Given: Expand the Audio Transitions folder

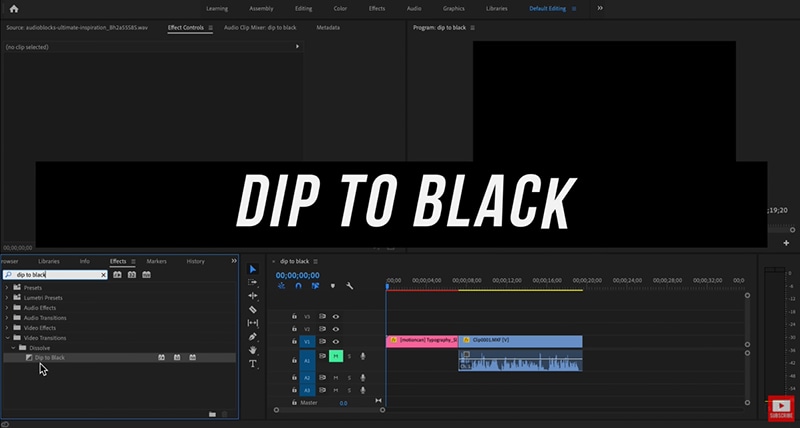Looking at the screenshot, I should pos(7,318).
